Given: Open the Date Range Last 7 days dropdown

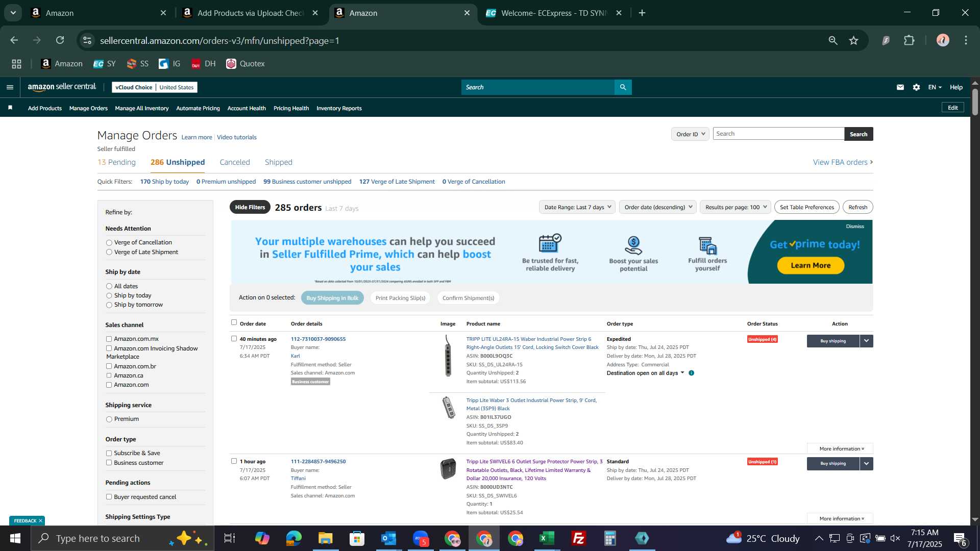Looking at the screenshot, I should point(577,207).
